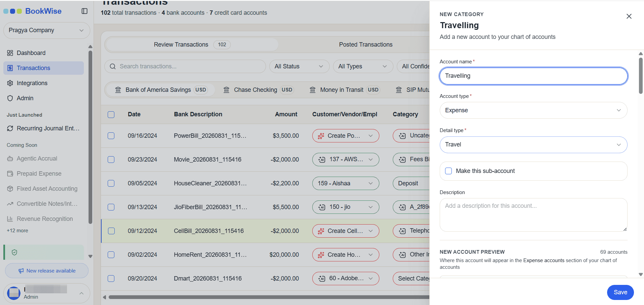Close the New Category panel

click(629, 16)
